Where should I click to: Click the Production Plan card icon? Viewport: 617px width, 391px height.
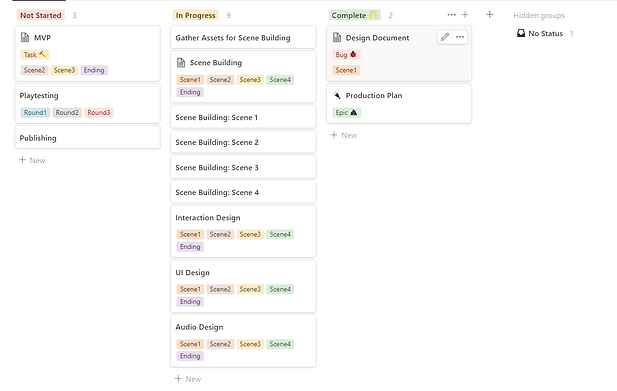click(x=337, y=95)
